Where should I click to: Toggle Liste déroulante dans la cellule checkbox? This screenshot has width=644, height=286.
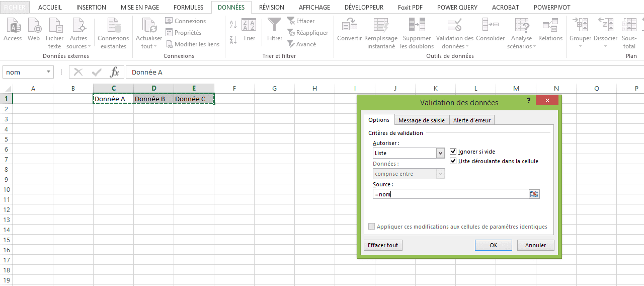pyautogui.click(x=453, y=161)
